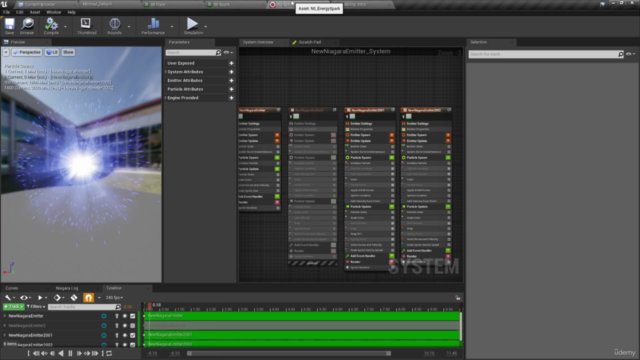Viewport: 640px width, 360px height.
Task: Toggle the blue circle on NewNiagaraEmitter2001 track
Action: tap(104, 335)
